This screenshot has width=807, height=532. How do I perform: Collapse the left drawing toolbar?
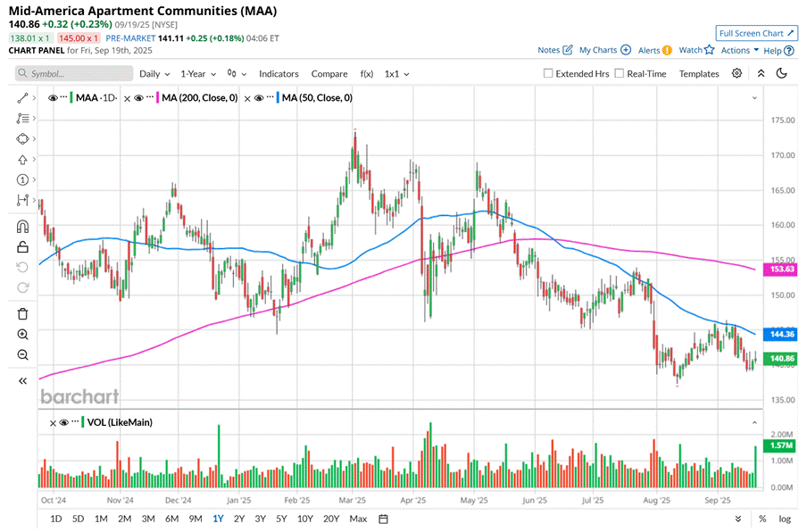(x=22, y=381)
